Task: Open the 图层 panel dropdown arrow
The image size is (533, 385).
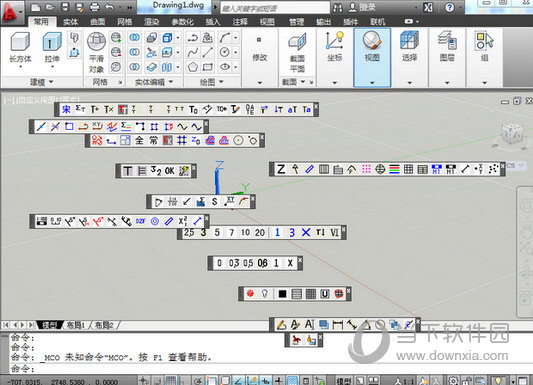Action: [x=447, y=83]
